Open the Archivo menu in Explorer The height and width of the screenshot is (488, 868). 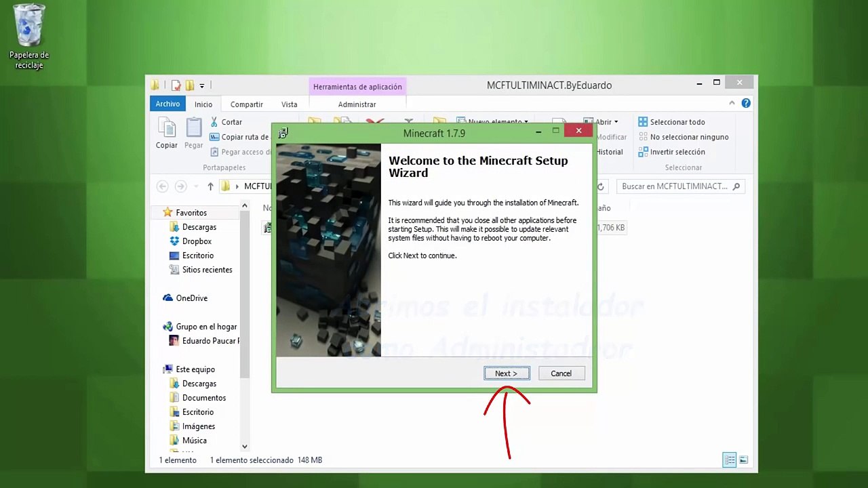[167, 104]
